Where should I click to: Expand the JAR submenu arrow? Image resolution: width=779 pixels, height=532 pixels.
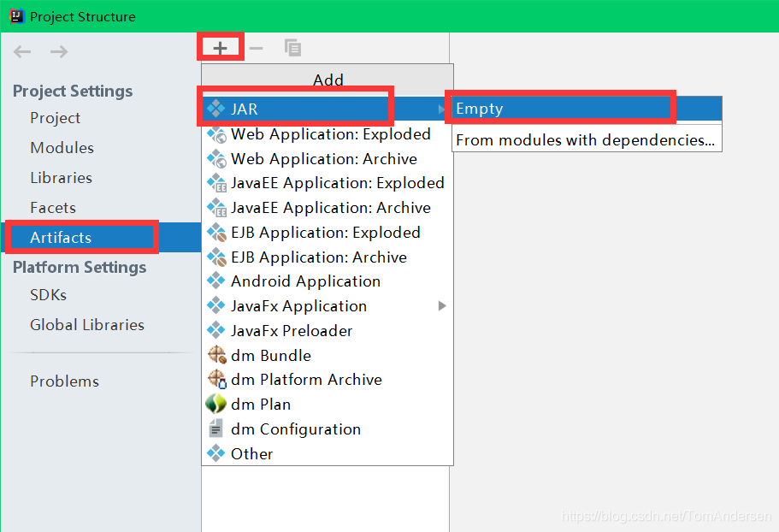(x=441, y=109)
